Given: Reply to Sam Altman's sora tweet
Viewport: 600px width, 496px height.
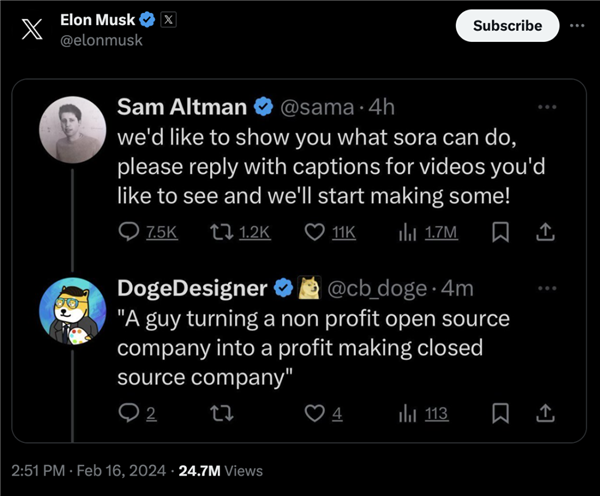Looking at the screenshot, I should coord(130,232).
